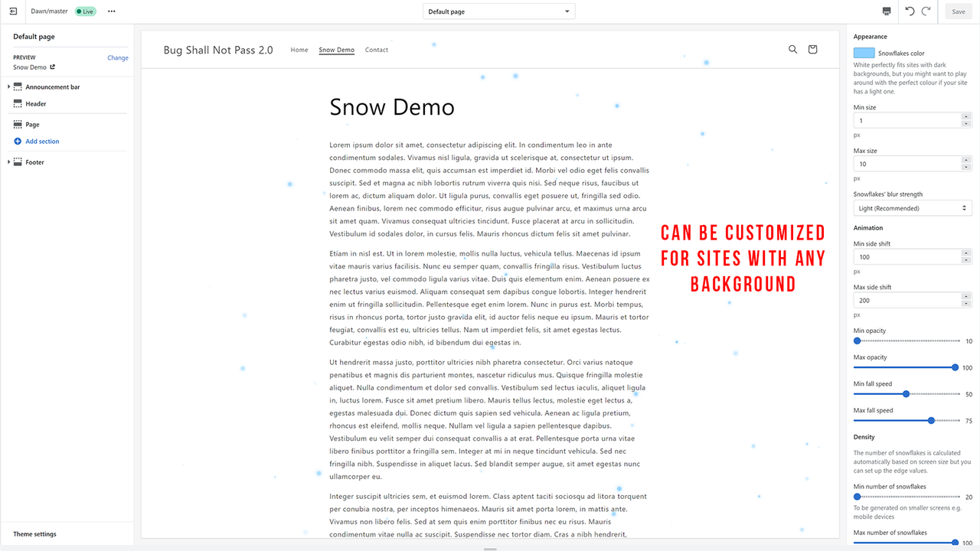Redo the last change
The image size is (980, 551).
[926, 11]
